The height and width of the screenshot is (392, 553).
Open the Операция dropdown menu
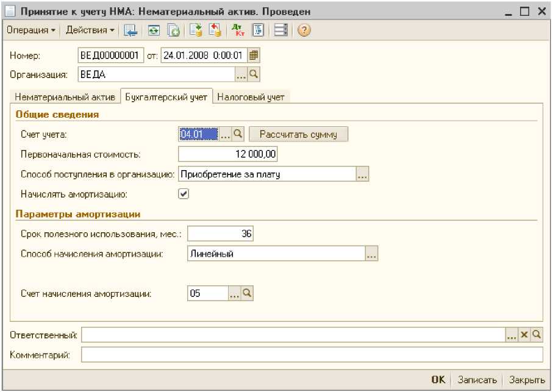click(x=30, y=30)
